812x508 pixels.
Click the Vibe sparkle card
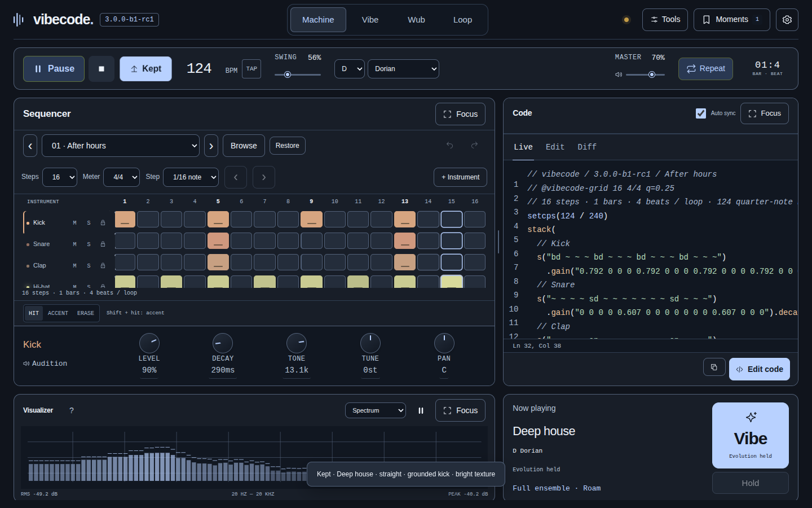point(751,435)
